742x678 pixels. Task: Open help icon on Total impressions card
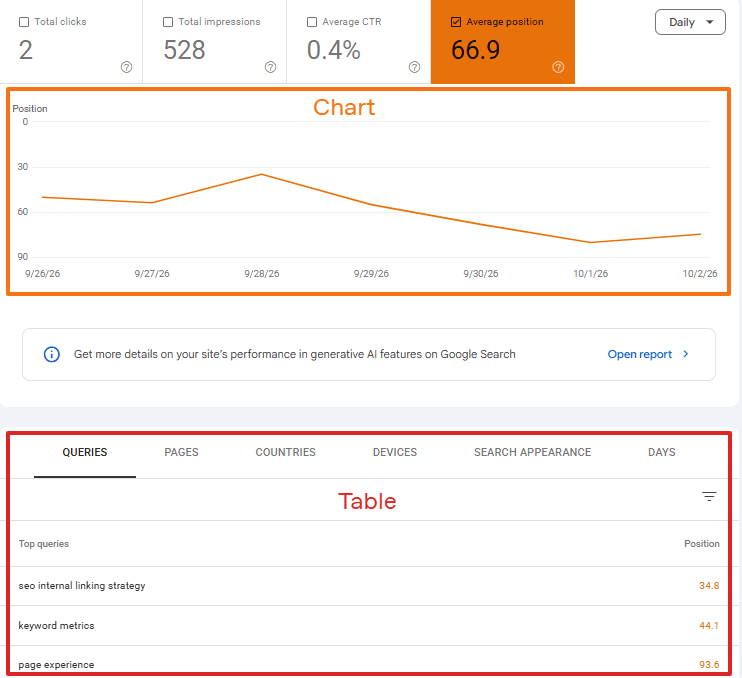coord(270,67)
